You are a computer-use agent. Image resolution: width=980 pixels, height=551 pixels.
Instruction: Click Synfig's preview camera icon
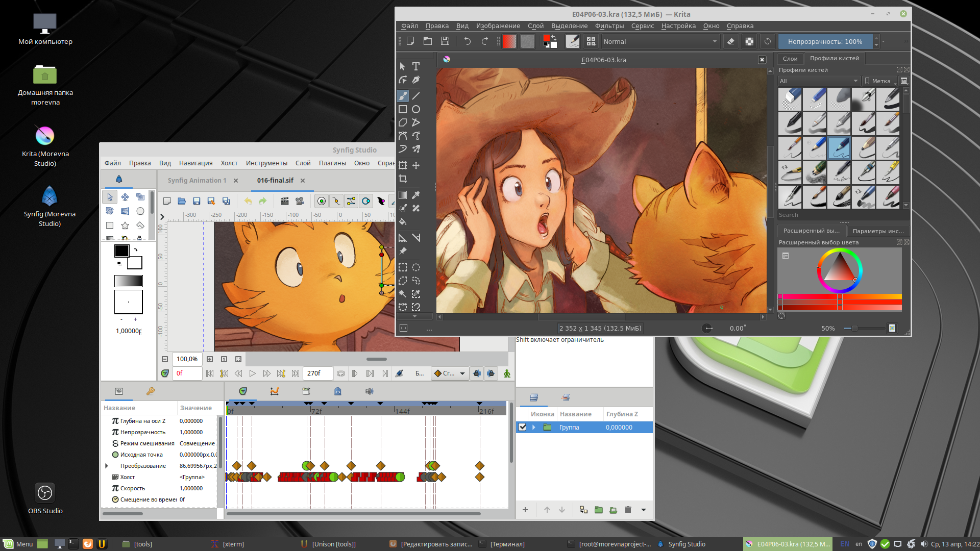pos(300,201)
